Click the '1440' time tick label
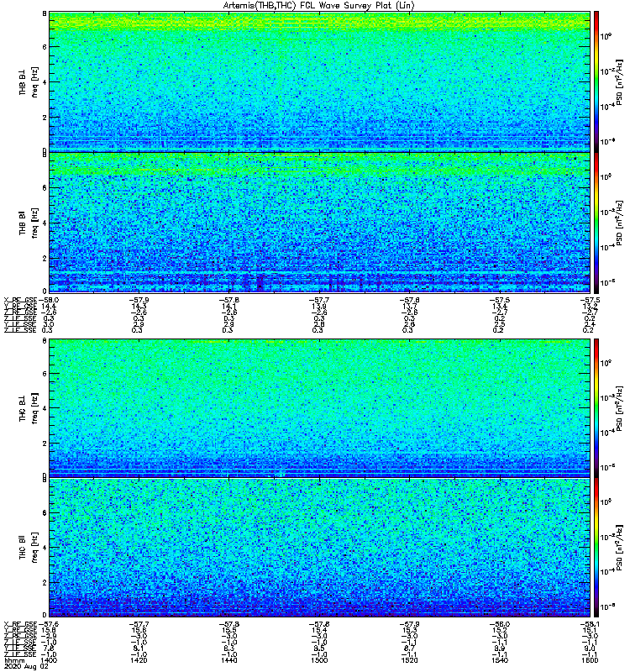Screen dimensions: 630x672 [228, 660]
